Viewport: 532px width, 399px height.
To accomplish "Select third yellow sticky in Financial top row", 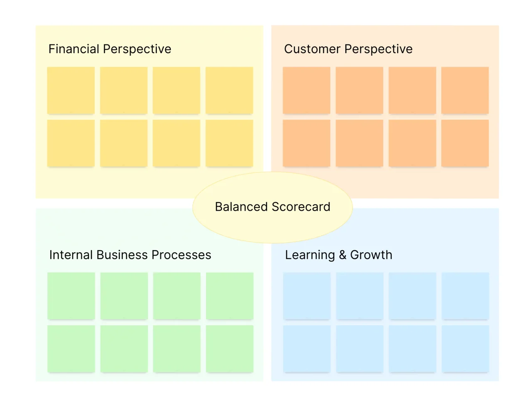I will pyautogui.click(x=177, y=90).
